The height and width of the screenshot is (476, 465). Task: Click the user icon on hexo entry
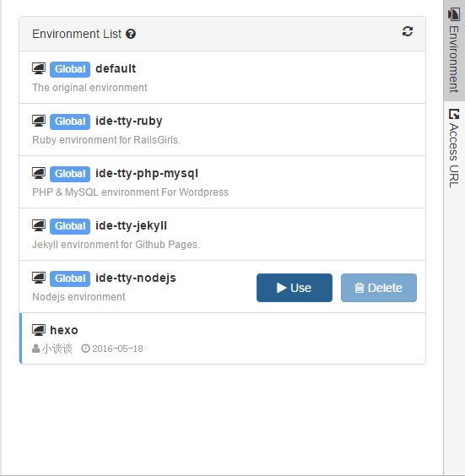tap(35, 349)
